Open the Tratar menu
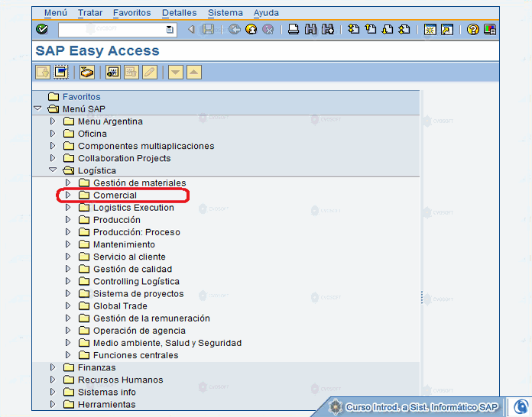The height and width of the screenshot is (417, 532). (x=90, y=13)
